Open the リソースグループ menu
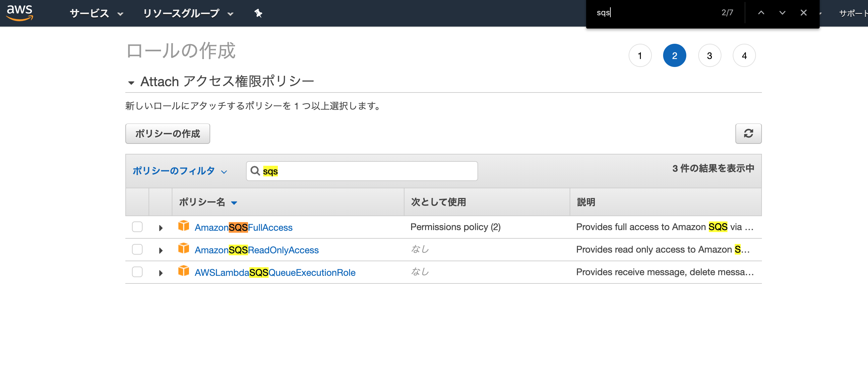 [188, 14]
